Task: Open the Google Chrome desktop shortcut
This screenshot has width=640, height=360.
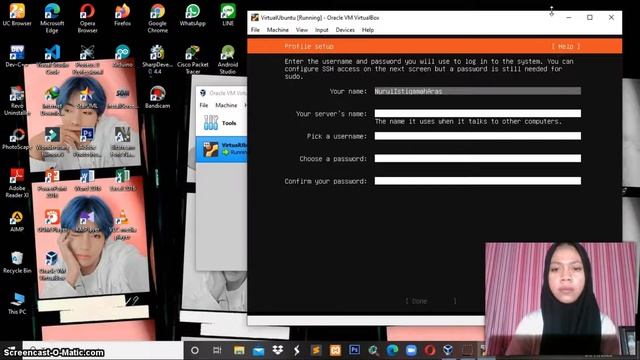Action: 158,18
